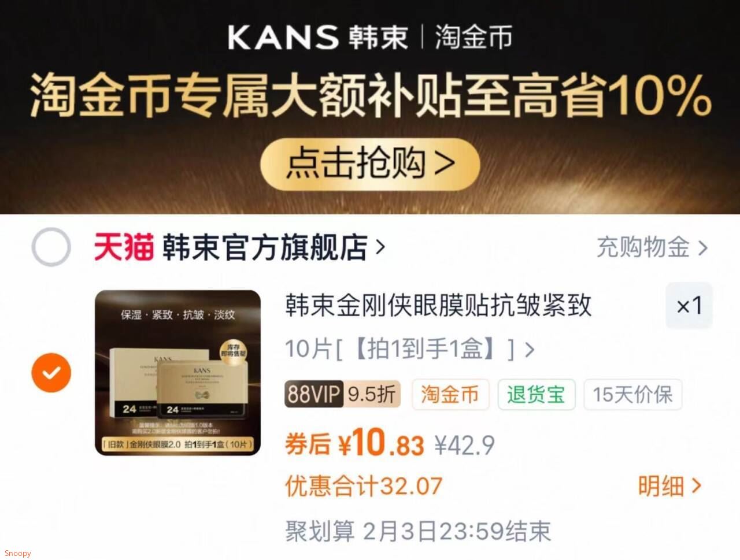This screenshot has height=560, width=740.
Task: Open the 韩束金刚侠眼膜贴抗皱紧致 product title
Action: coord(438,305)
